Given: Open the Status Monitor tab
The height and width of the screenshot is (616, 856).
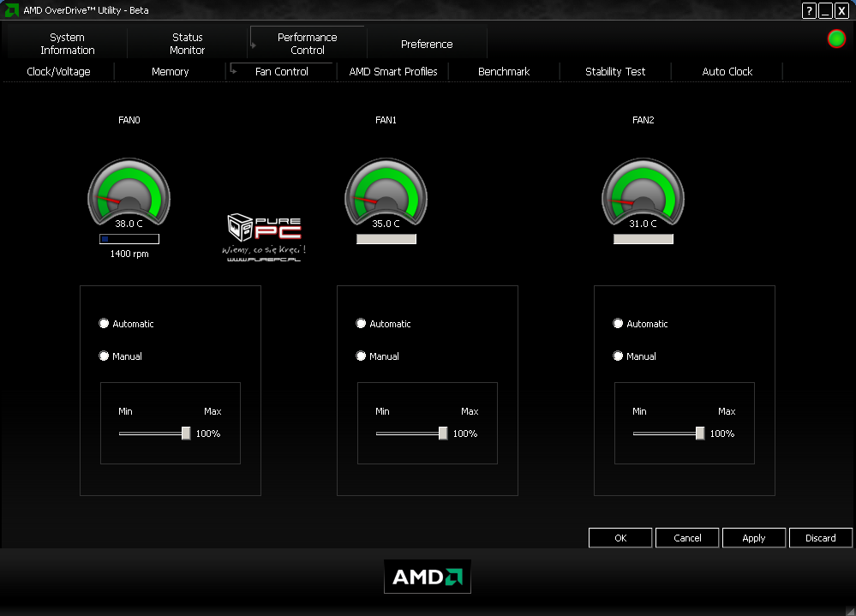Looking at the screenshot, I should [188, 44].
